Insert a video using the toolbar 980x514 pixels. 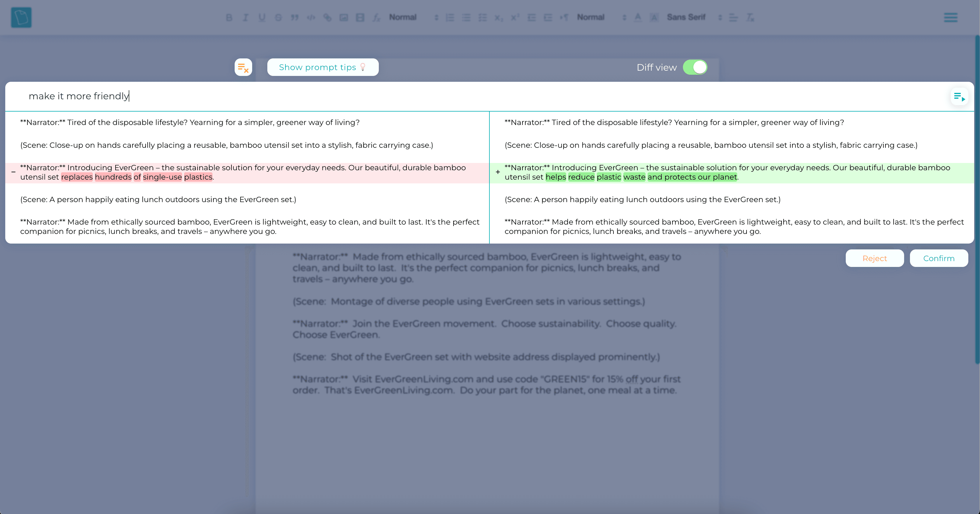tap(360, 18)
